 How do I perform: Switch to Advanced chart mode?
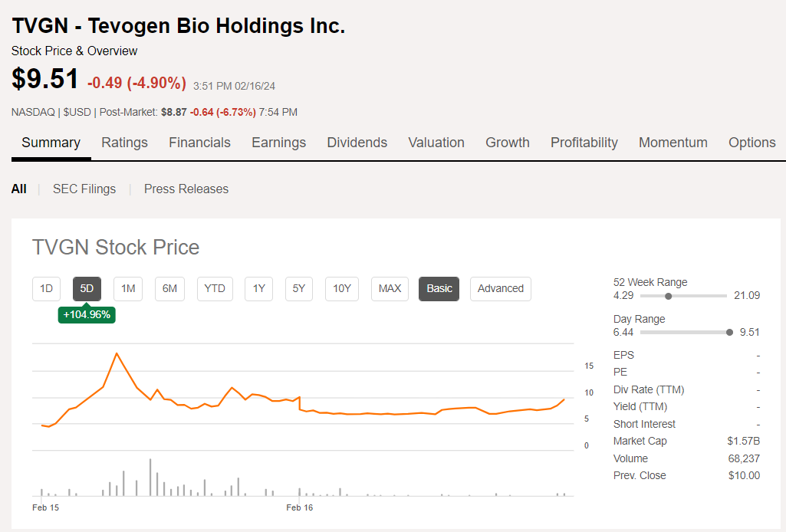[x=500, y=288]
